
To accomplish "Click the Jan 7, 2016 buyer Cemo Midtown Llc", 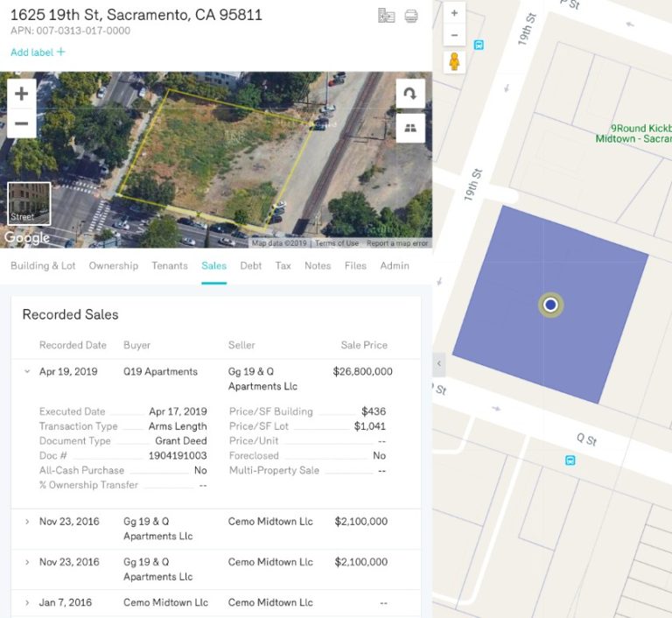I will coord(165,602).
